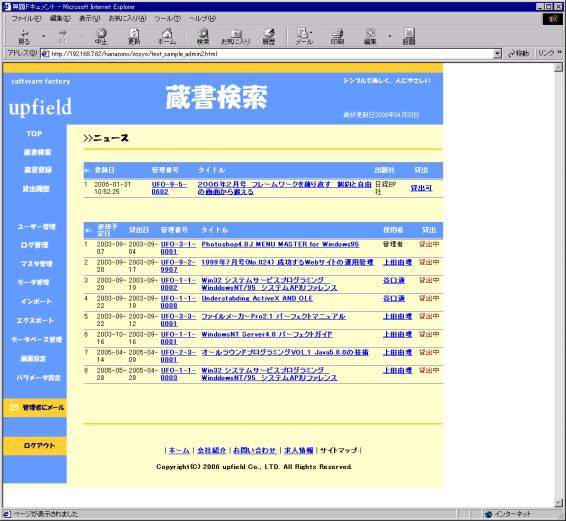The width and height of the screenshot is (566, 521).
Task: Click the IE logo in the title bar
Action: [7, 6]
